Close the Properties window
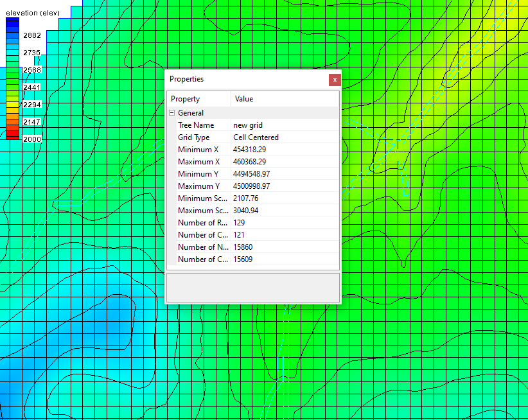The image size is (528, 420). pyautogui.click(x=334, y=80)
